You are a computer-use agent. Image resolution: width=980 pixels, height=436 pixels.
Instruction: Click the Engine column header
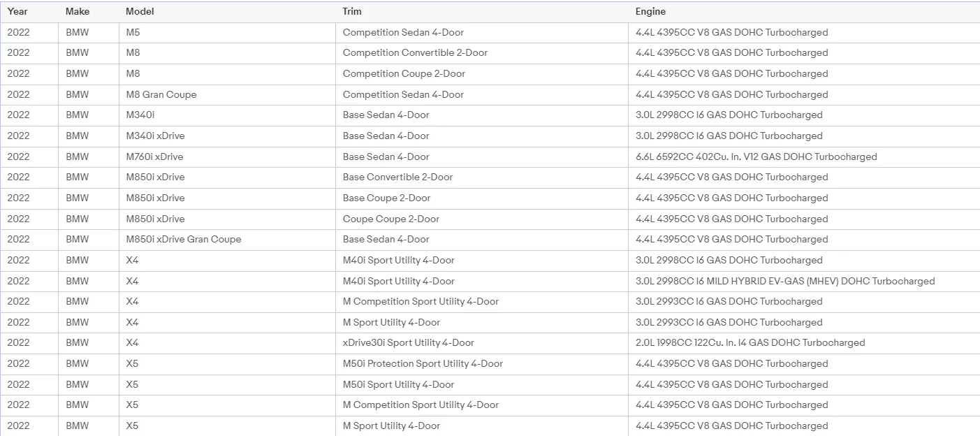pos(804,12)
